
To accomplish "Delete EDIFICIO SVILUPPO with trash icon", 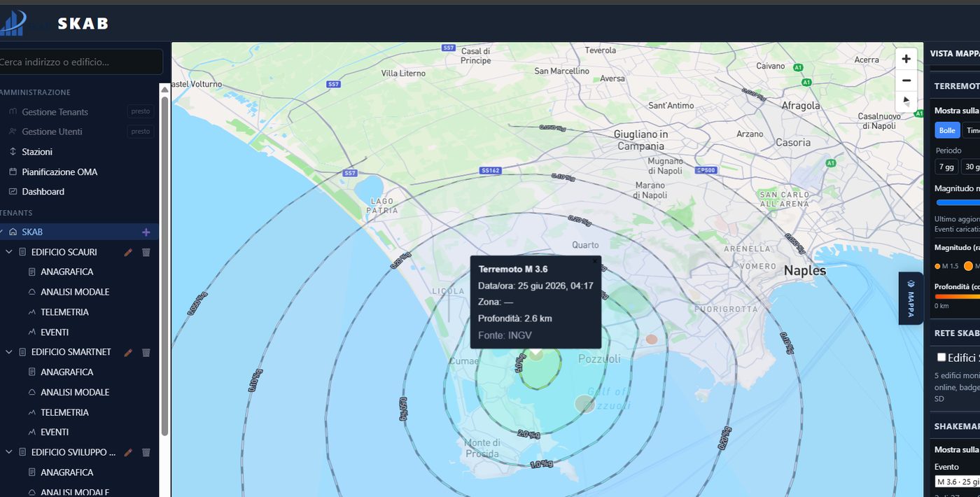I will pos(146,452).
